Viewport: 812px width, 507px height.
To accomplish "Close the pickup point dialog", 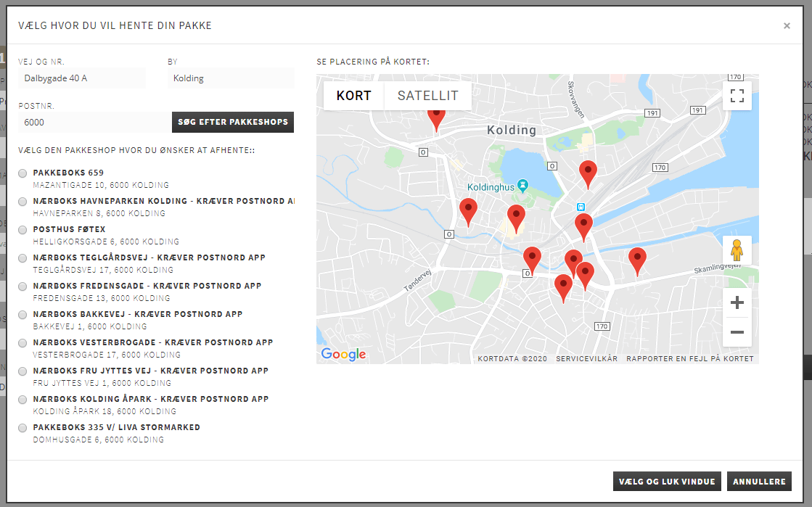I will [787, 25].
